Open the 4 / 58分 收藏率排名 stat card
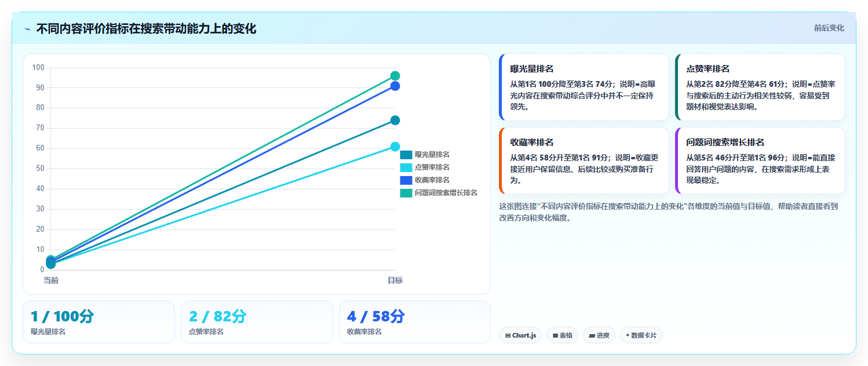Screen dimensions: 868x366 click(415, 322)
